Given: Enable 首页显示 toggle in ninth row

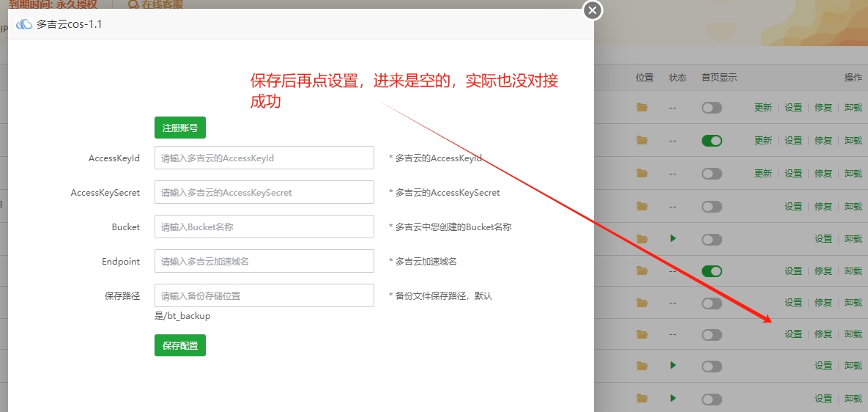Looking at the screenshot, I should point(712,367).
